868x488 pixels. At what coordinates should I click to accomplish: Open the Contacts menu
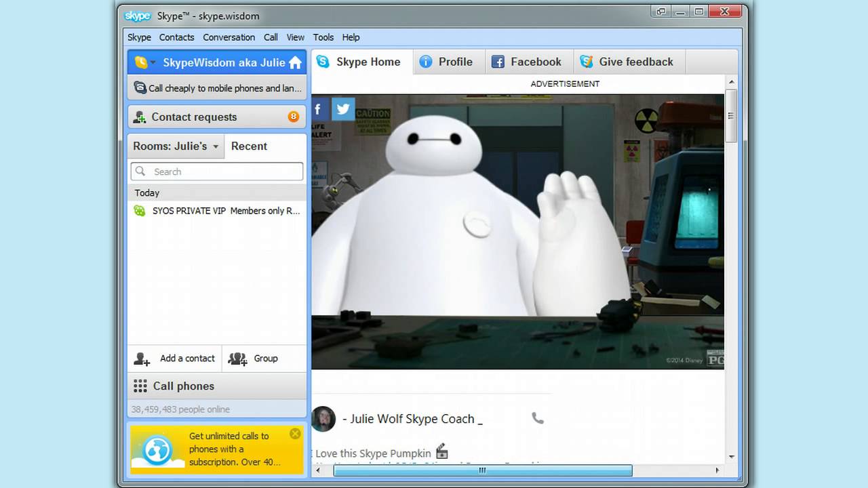click(176, 37)
